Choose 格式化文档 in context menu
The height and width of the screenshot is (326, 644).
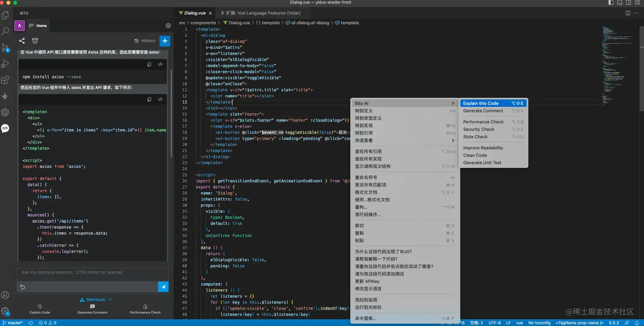(405, 192)
